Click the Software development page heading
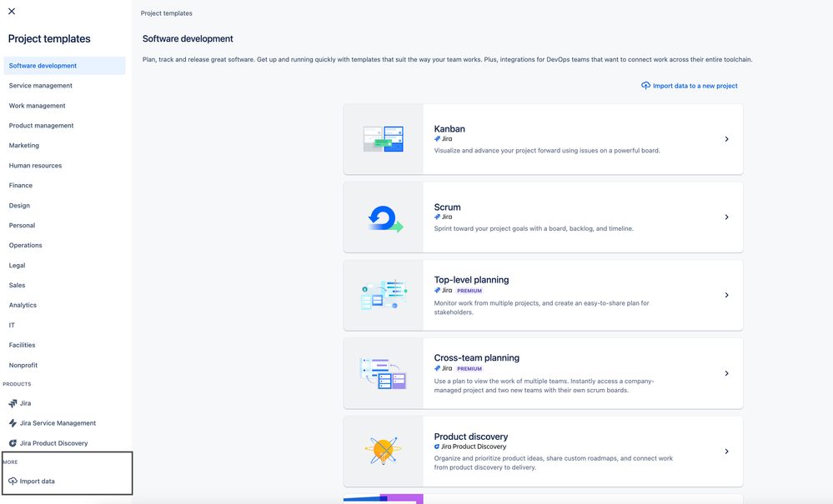 coord(188,38)
